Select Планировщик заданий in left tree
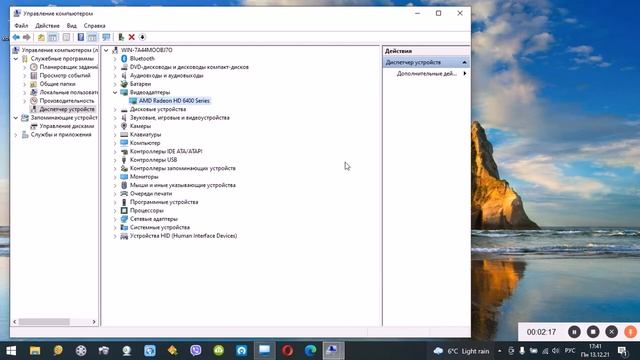640x360 pixels. pyautogui.click(x=69, y=67)
